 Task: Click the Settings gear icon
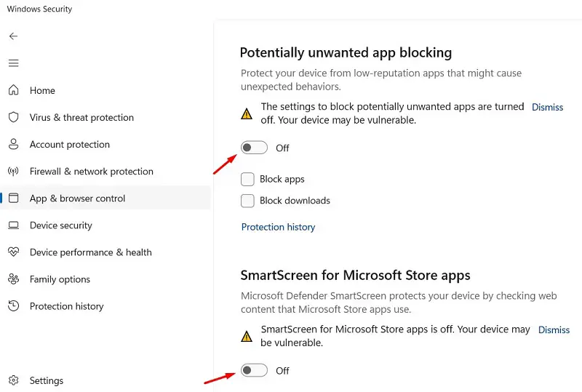click(13, 380)
